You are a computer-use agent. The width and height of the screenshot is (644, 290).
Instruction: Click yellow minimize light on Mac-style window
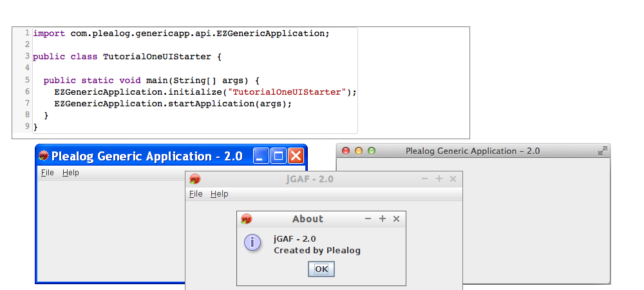click(x=359, y=151)
